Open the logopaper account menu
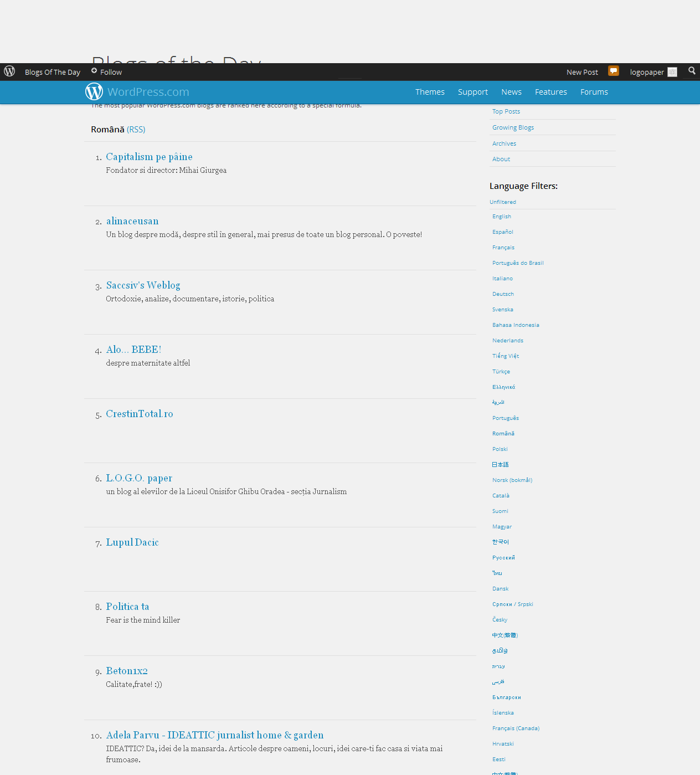The image size is (700, 775). click(646, 72)
